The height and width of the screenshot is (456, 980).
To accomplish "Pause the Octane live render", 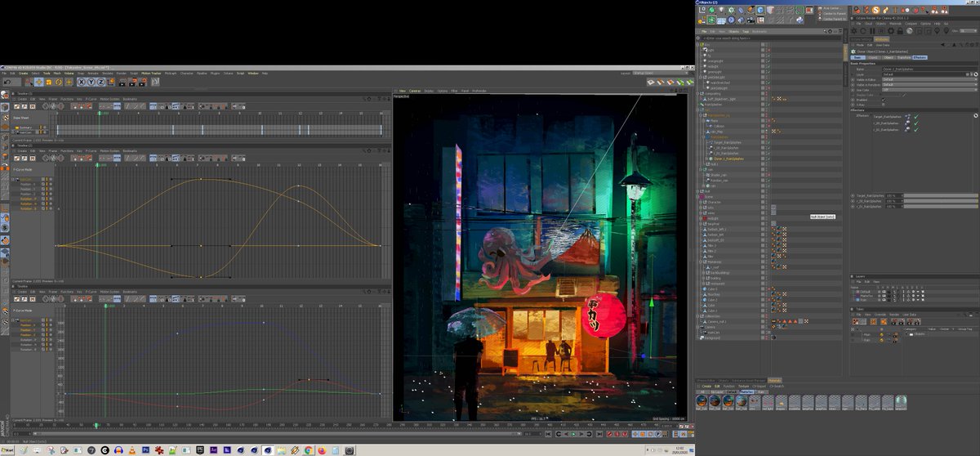I will pos(872,30).
